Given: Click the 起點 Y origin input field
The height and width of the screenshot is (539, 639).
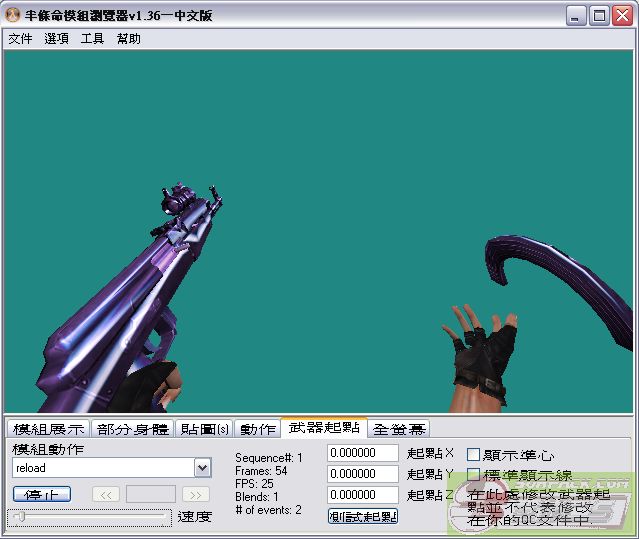Looking at the screenshot, I should tap(363, 474).
